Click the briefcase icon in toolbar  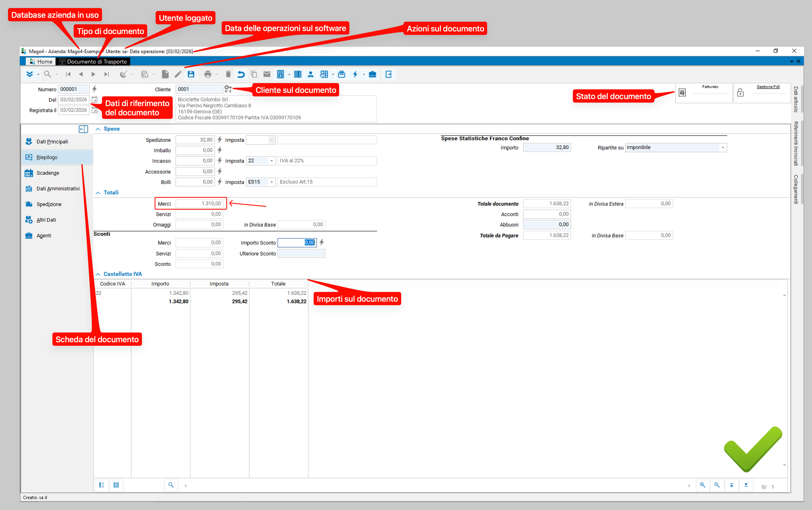(372, 74)
